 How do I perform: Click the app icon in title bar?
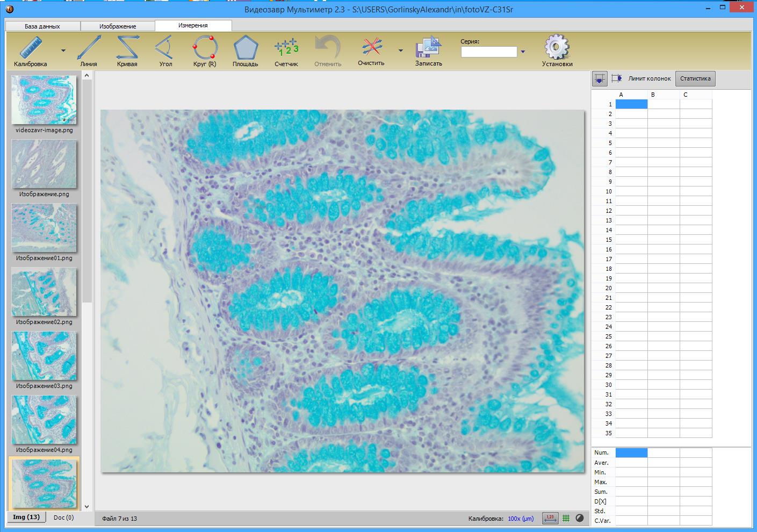9,9
